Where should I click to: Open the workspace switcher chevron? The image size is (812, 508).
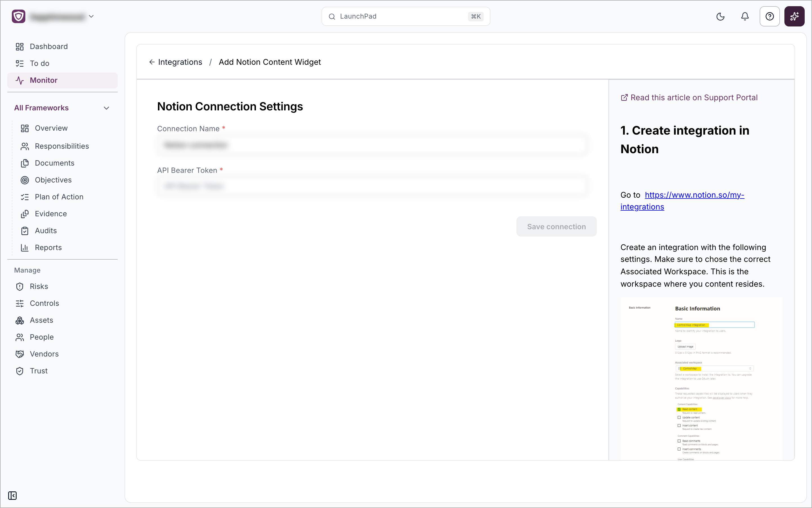pos(91,16)
